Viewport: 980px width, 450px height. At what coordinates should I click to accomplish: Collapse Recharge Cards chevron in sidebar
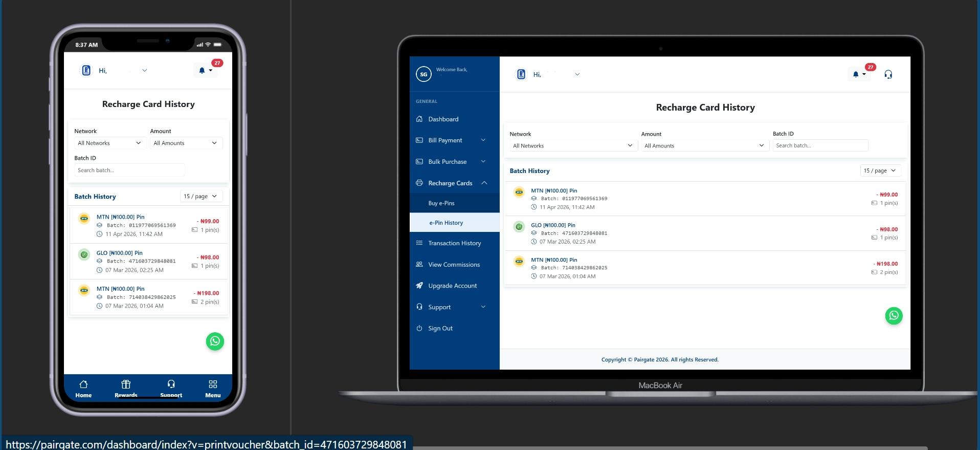[484, 183]
